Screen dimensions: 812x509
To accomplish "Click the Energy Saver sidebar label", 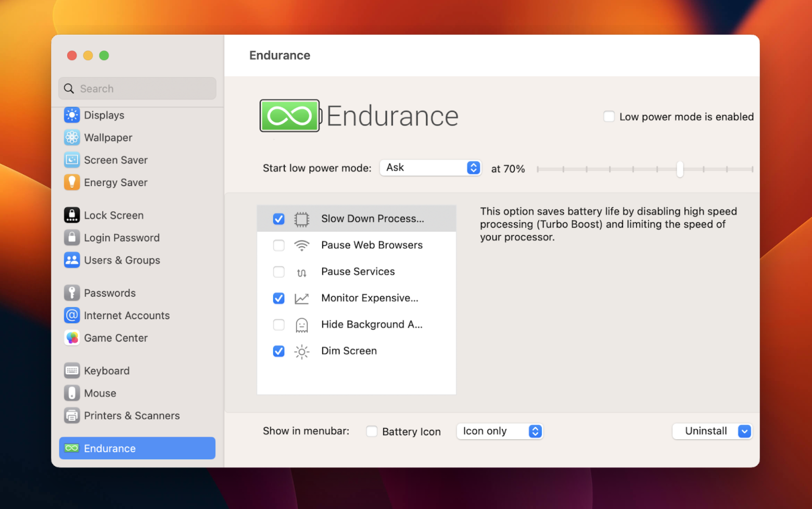I will (x=116, y=182).
